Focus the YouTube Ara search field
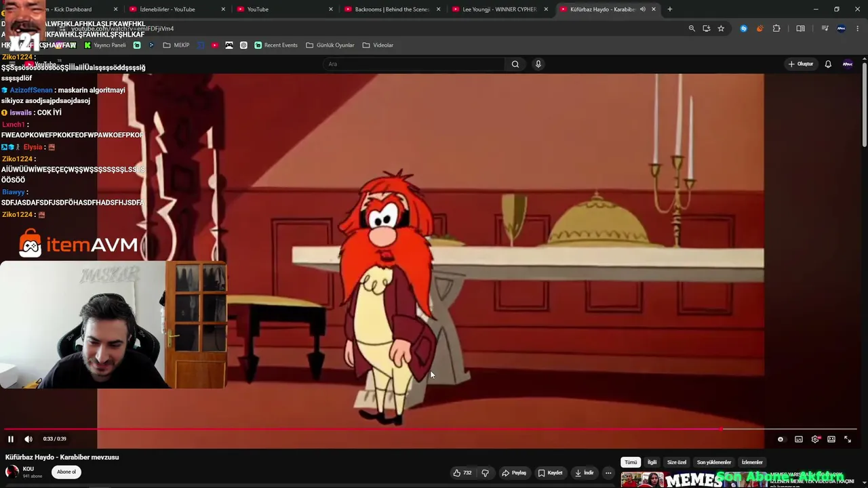This screenshot has width=868, height=488. pos(414,64)
